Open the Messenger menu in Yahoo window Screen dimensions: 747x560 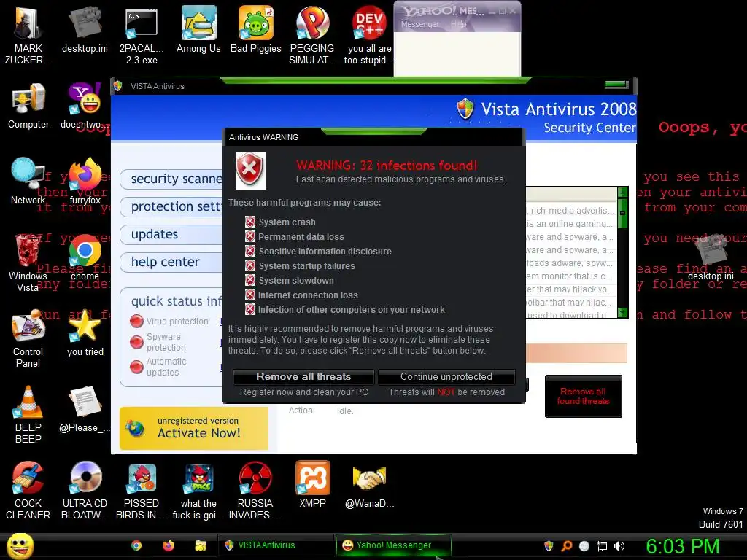click(x=419, y=24)
